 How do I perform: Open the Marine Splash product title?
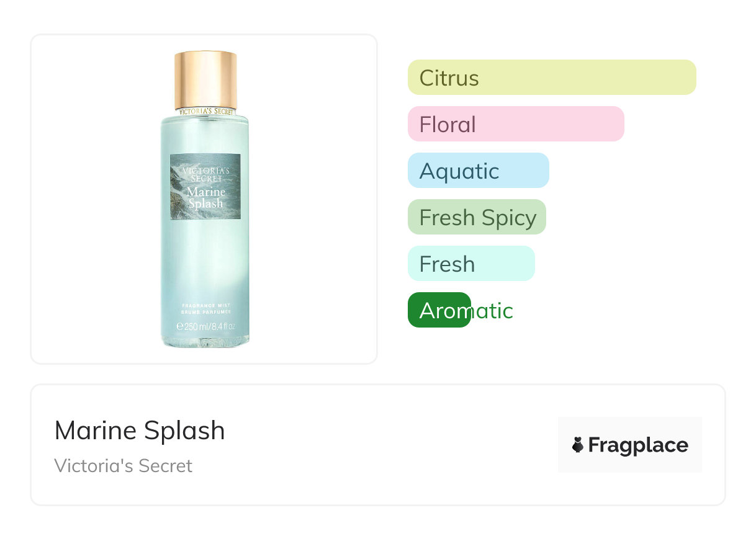(140, 431)
